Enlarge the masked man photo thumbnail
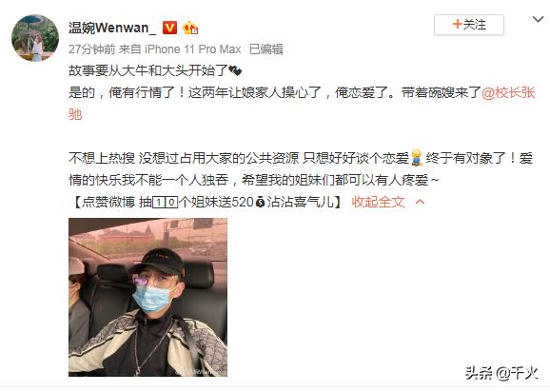550x392 pixels. tap(148, 298)
